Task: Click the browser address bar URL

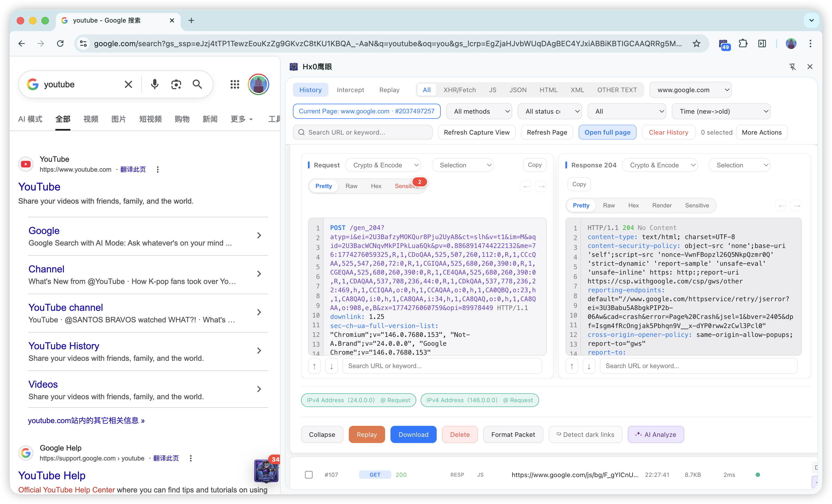Action: pyautogui.click(x=388, y=44)
